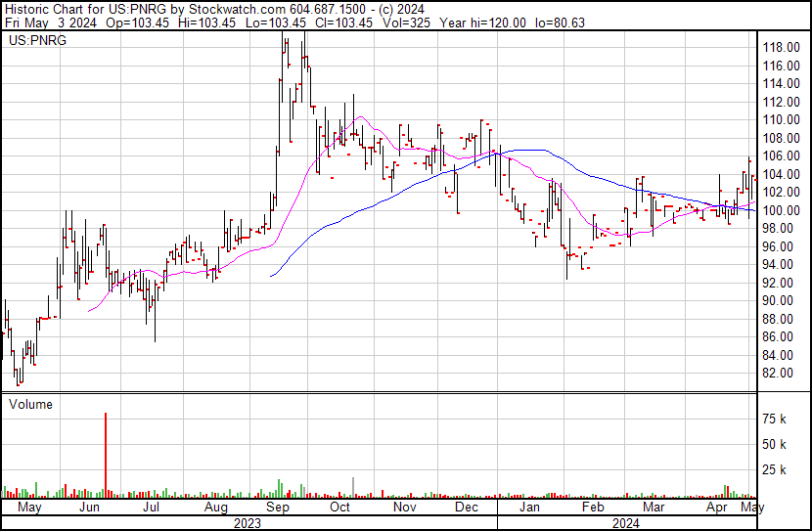Select the 86.00 price axis label

[778, 337]
